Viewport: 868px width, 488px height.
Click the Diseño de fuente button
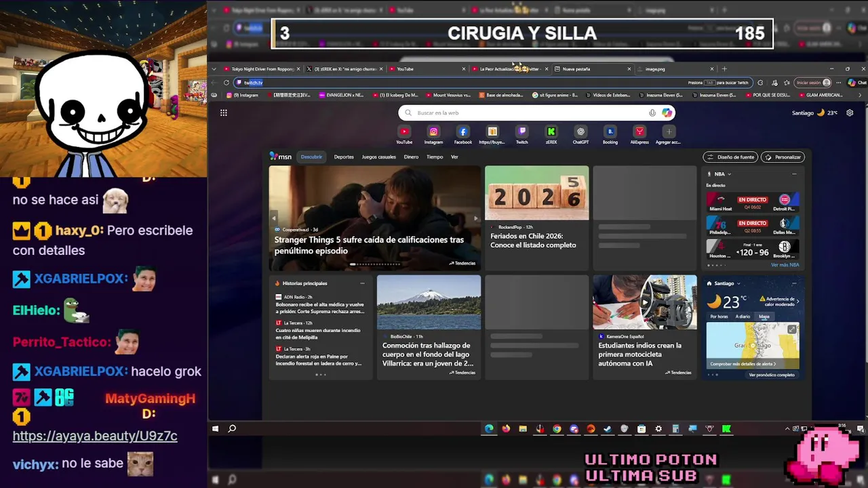click(x=730, y=157)
